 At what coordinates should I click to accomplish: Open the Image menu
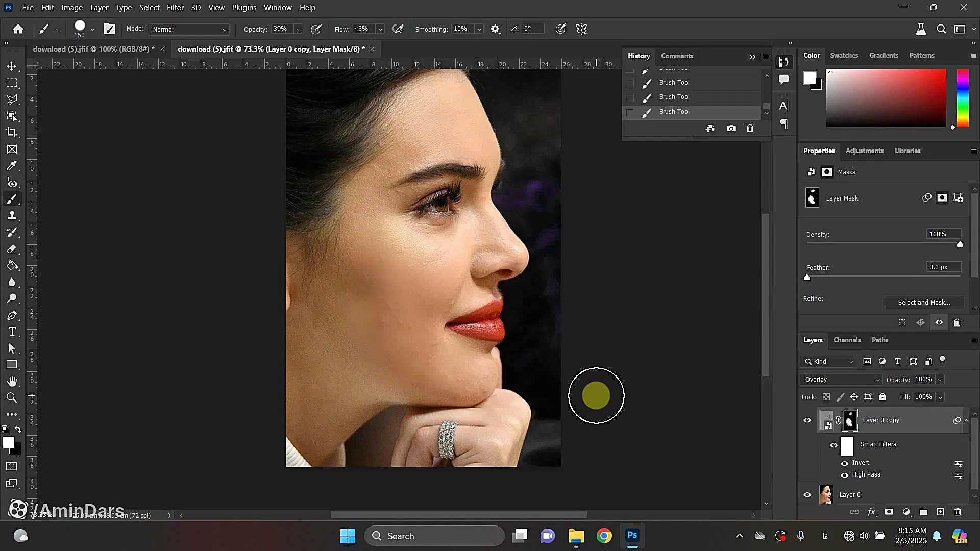72,8
